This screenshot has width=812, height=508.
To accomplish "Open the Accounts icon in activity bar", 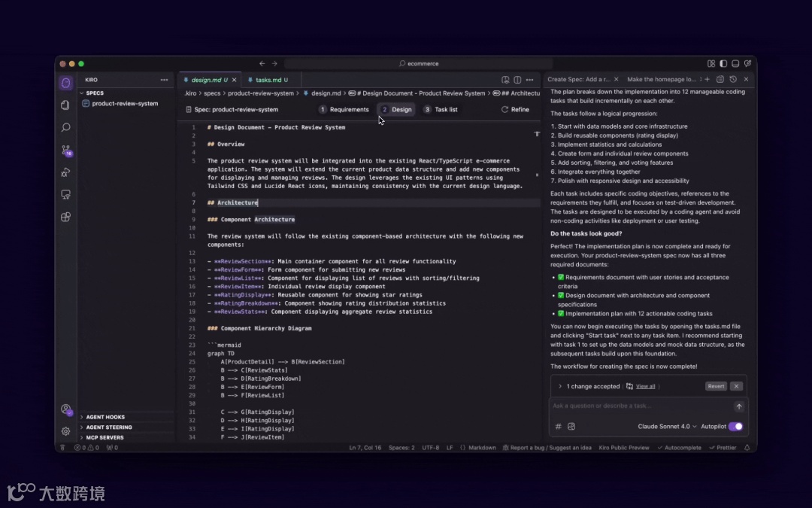I will click(65, 409).
